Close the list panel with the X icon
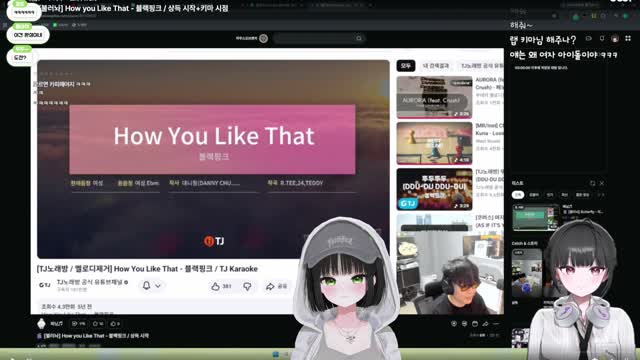This screenshot has height=360, width=640. tap(602, 183)
